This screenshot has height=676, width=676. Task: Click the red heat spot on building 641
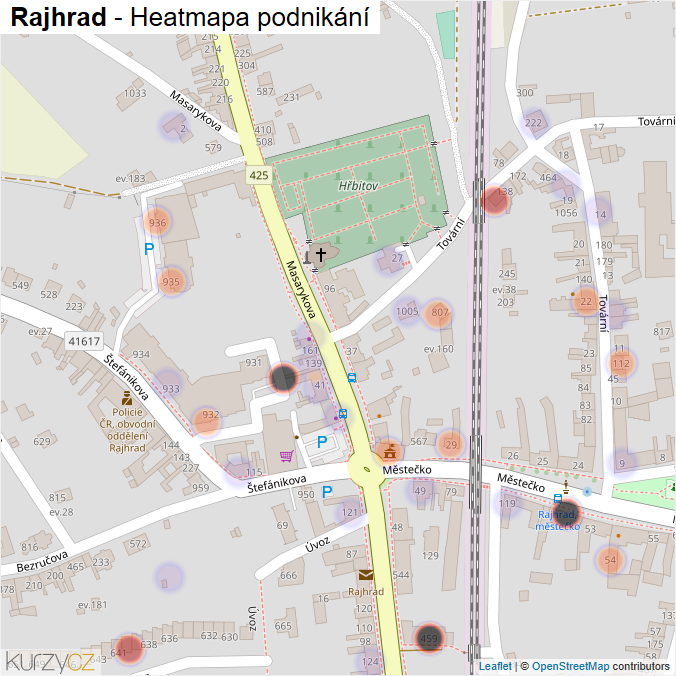tap(129, 648)
